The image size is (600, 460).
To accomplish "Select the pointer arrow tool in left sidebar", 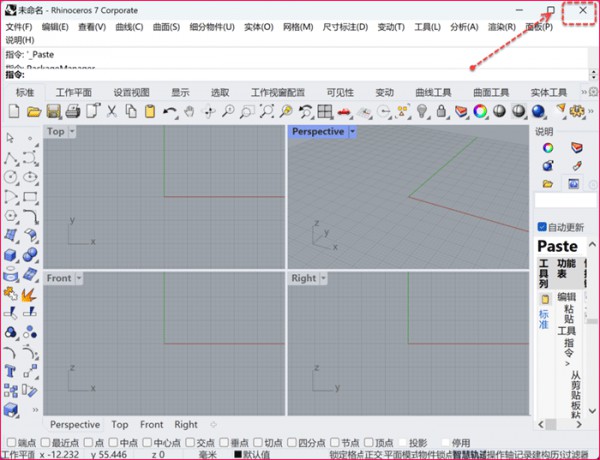I will click(10, 138).
